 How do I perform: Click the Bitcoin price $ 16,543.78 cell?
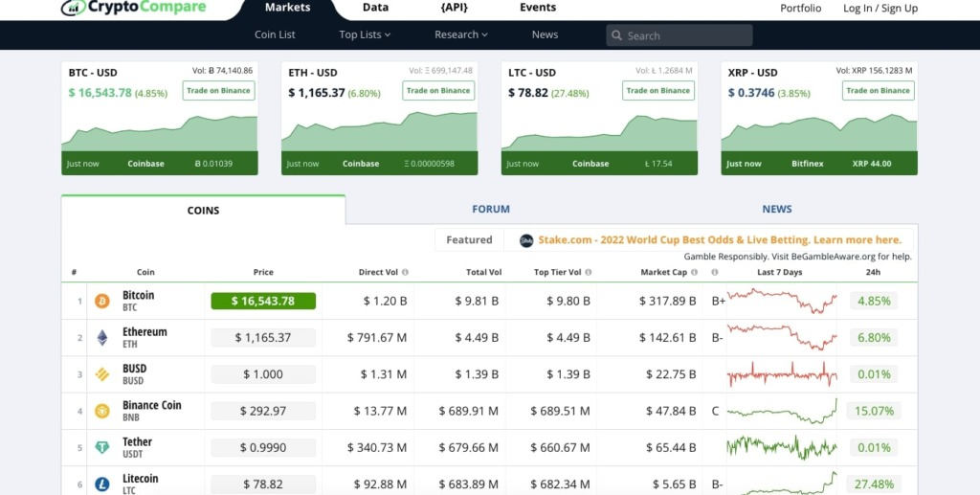tap(263, 302)
